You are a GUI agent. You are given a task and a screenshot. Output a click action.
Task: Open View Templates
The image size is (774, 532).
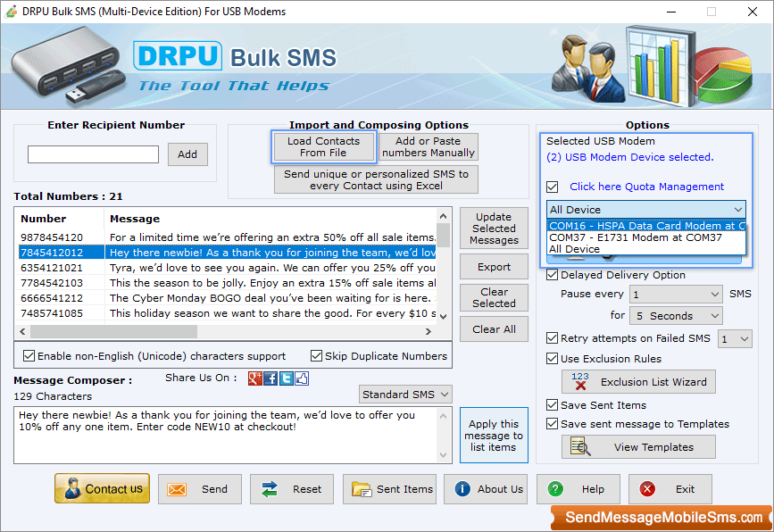click(x=638, y=447)
